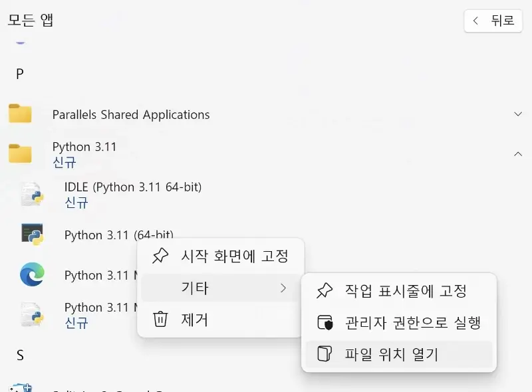Jump to the letter S section header
Screen dimensions: 532x392
click(20, 355)
